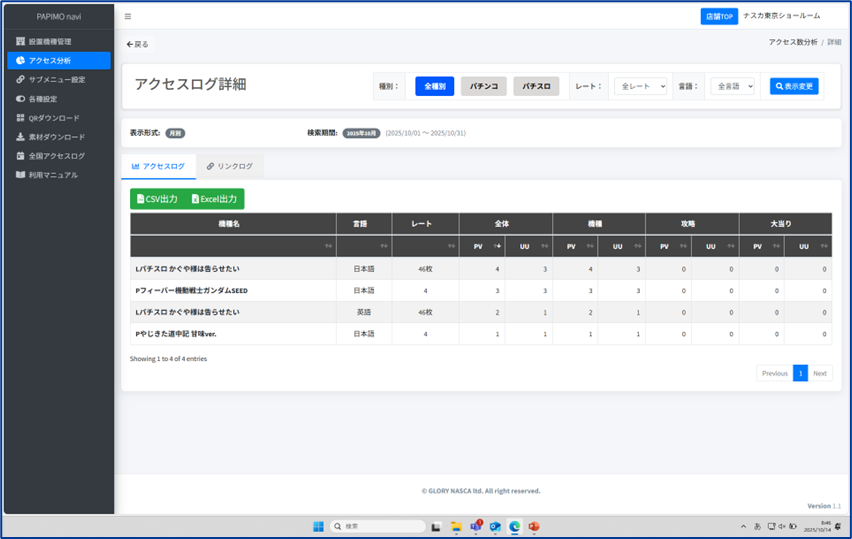This screenshot has height=539, width=852.
Task: Click the 表示変更 search button
Action: click(x=794, y=87)
